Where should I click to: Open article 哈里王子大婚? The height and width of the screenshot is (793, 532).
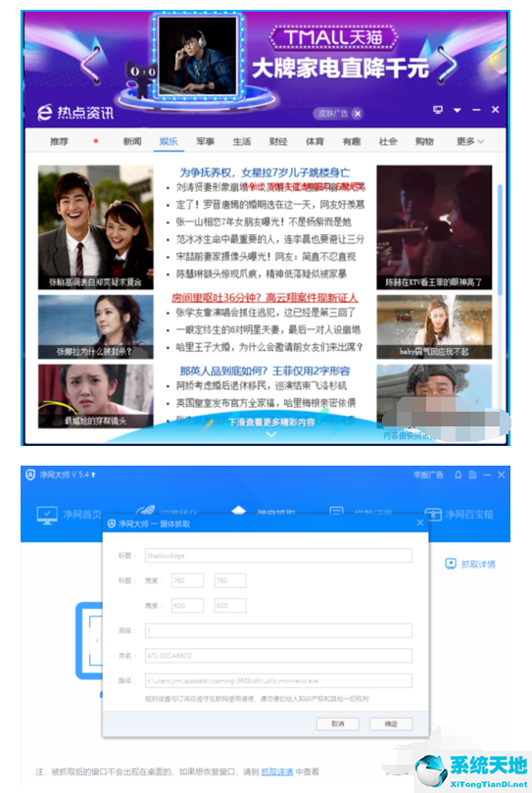[x=269, y=347]
